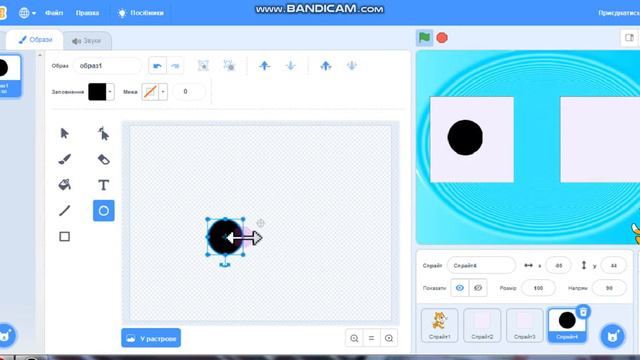The width and height of the screenshot is (640, 360).
Task: Select the Line tool
Action: point(64,211)
